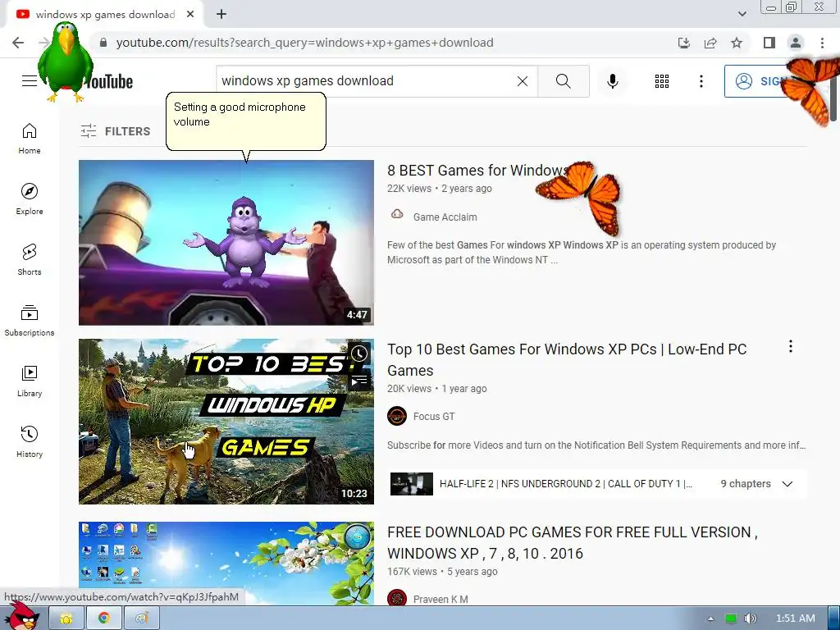Click the address bar URL

304,43
